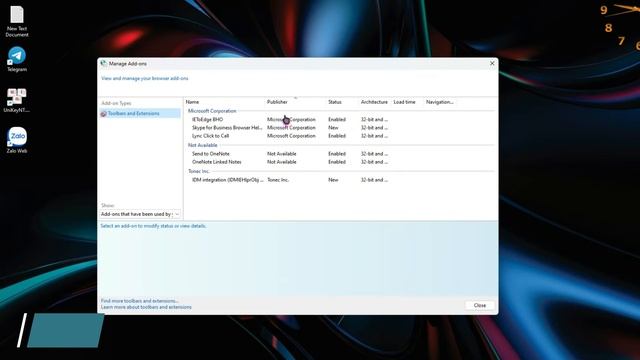Open New Text Document desktop icon
The width and height of the screenshot is (640, 360).
point(17,21)
